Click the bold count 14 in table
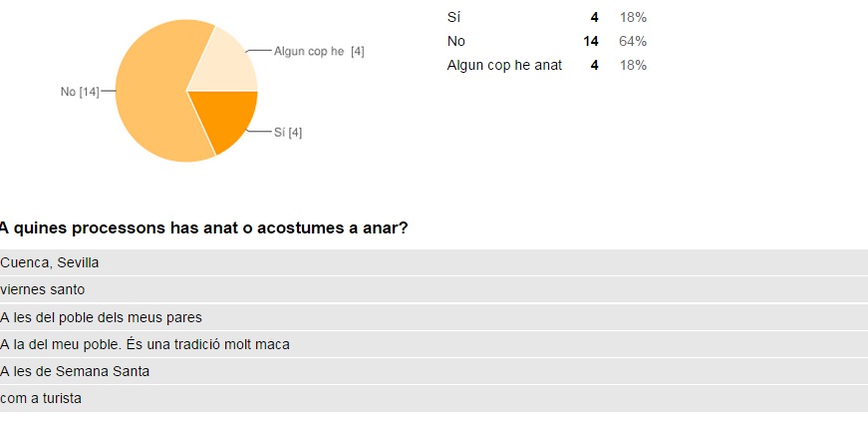The height and width of the screenshot is (426, 868). point(591,41)
